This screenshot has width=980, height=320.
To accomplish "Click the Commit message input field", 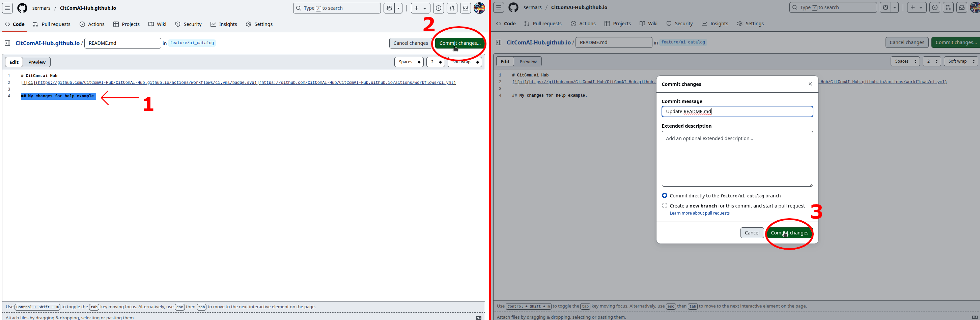I will coord(737,111).
